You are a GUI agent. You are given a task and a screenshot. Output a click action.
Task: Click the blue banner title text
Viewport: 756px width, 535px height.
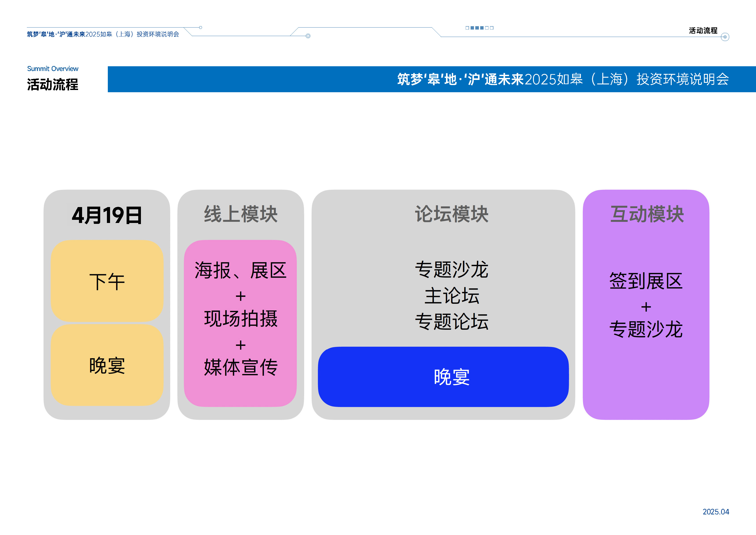tap(563, 79)
